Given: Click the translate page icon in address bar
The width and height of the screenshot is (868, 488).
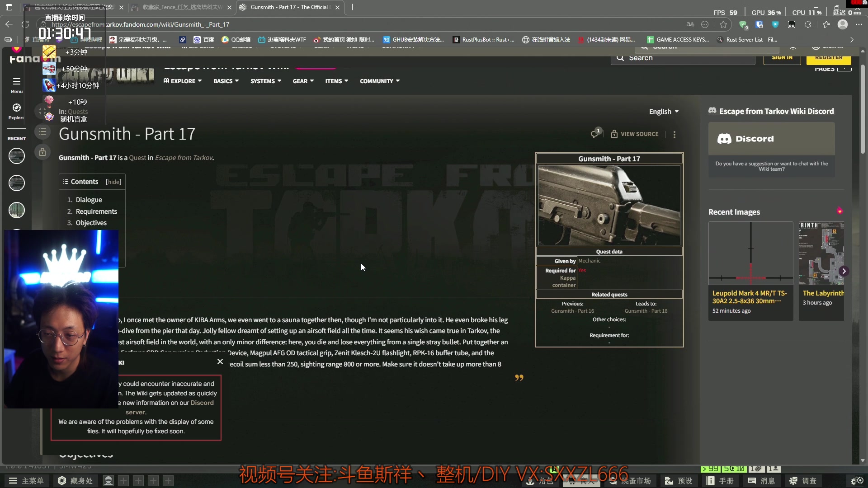Looking at the screenshot, I should (690, 24).
